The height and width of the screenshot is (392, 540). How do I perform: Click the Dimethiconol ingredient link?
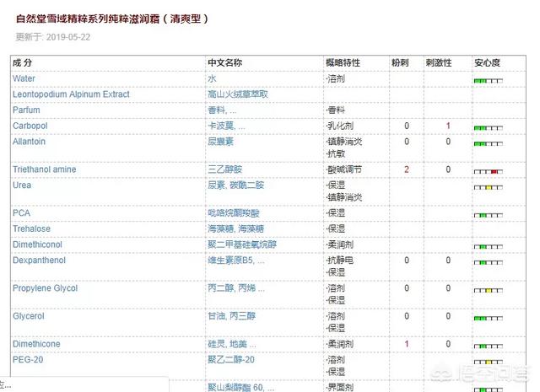(37, 244)
